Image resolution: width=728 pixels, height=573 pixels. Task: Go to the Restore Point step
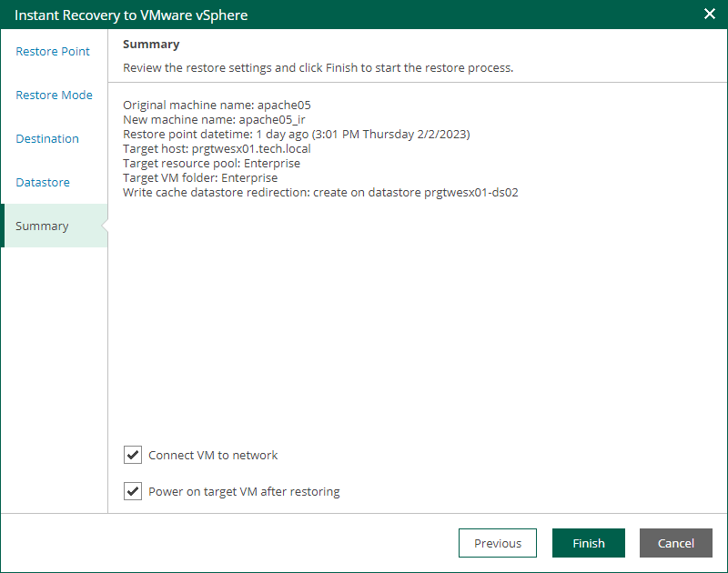tap(53, 52)
